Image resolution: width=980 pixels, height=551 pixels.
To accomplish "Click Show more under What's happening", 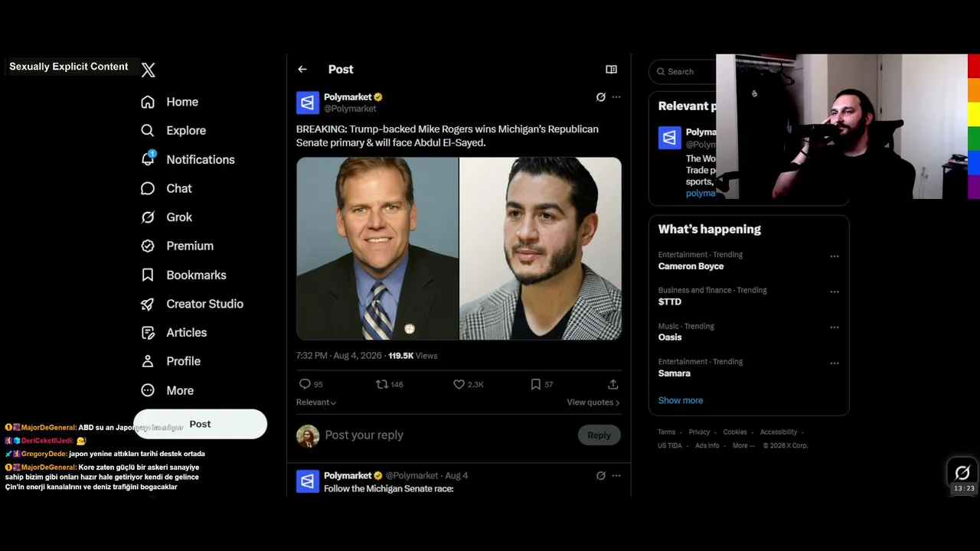I will [x=681, y=400].
